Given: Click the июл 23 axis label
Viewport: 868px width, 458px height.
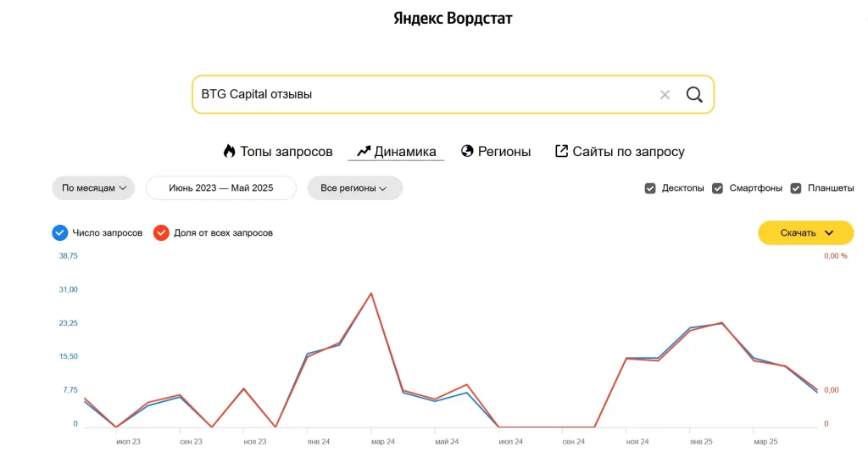Looking at the screenshot, I should (129, 441).
